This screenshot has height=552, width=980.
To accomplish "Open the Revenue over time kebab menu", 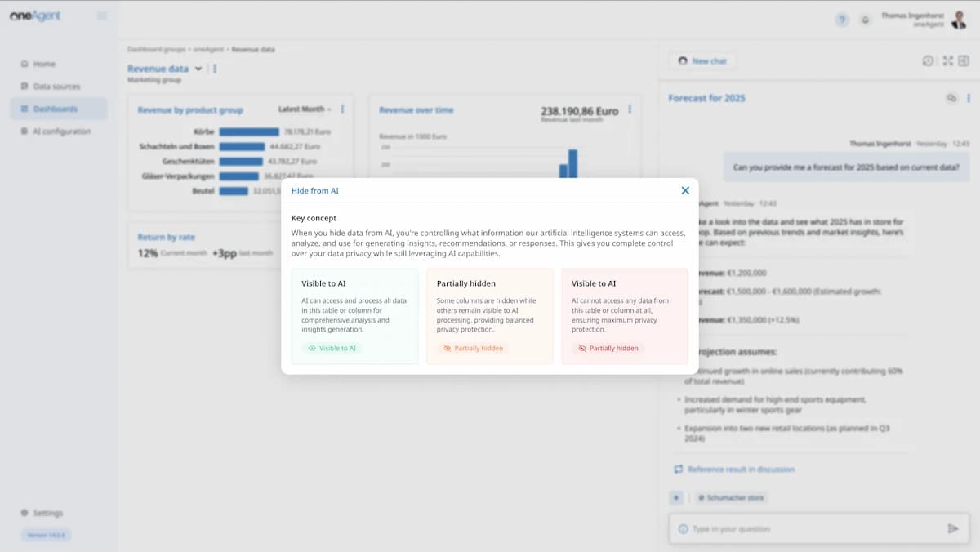I will coord(630,109).
